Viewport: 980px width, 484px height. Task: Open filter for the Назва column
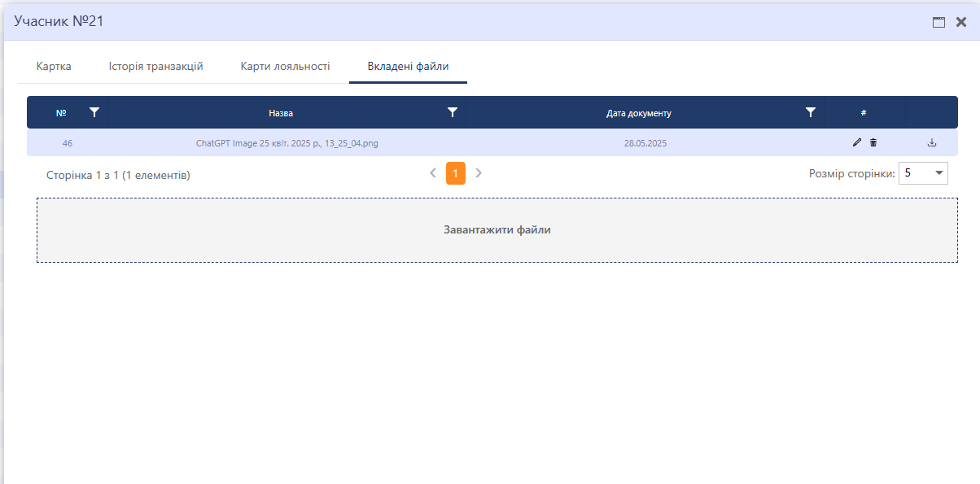(x=453, y=113)
